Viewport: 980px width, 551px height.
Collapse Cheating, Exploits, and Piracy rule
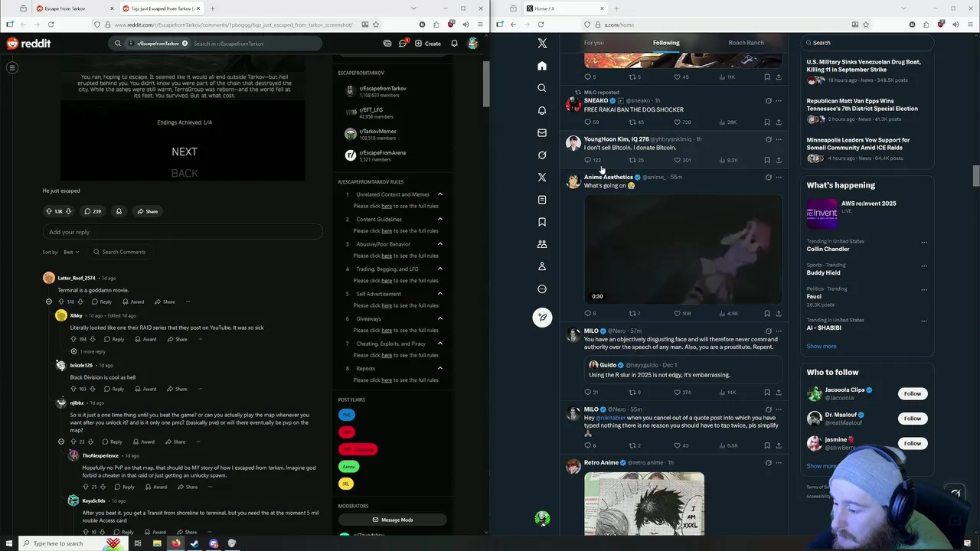440,344
